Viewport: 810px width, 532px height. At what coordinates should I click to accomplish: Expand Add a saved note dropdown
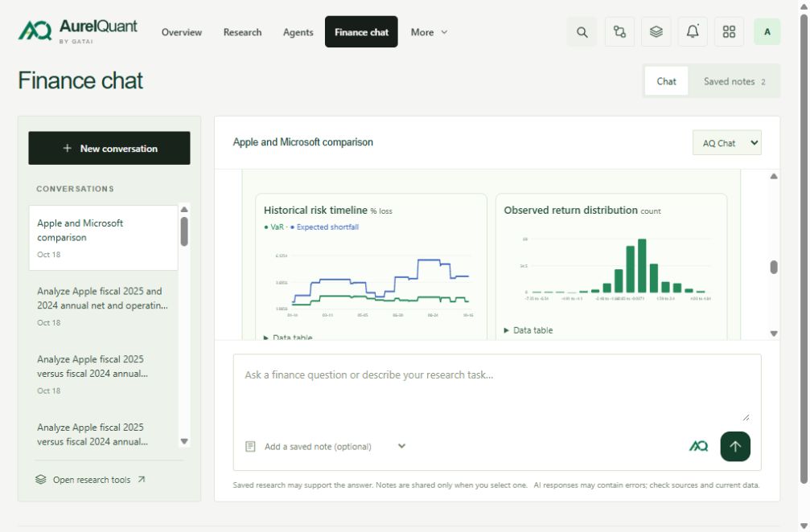click(335, 446)
